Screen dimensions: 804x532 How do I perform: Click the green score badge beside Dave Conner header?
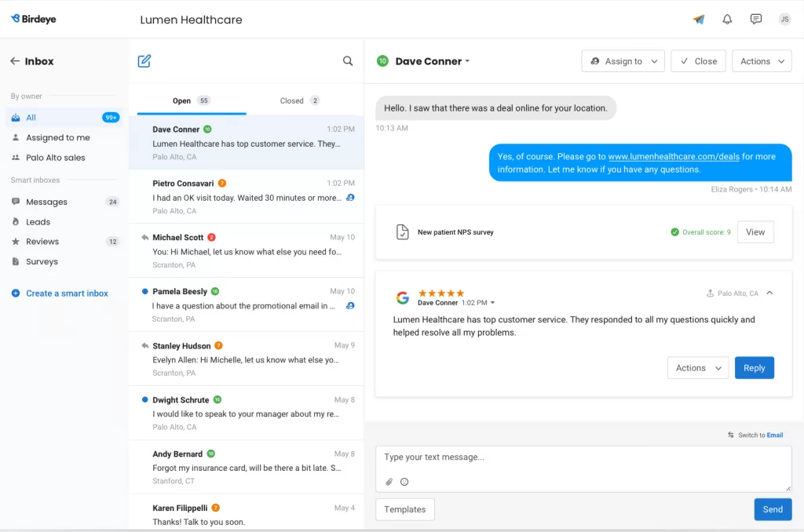382,61
